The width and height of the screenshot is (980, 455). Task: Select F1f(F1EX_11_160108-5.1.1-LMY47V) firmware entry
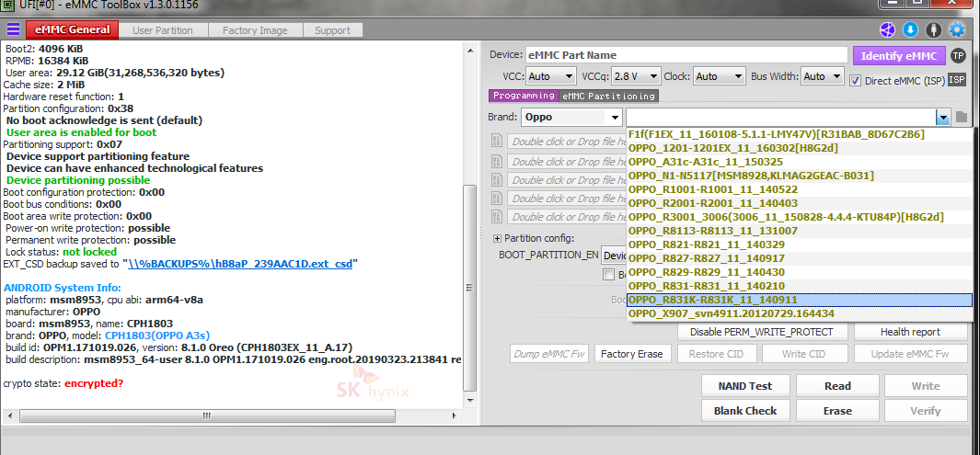click(800, 134)
